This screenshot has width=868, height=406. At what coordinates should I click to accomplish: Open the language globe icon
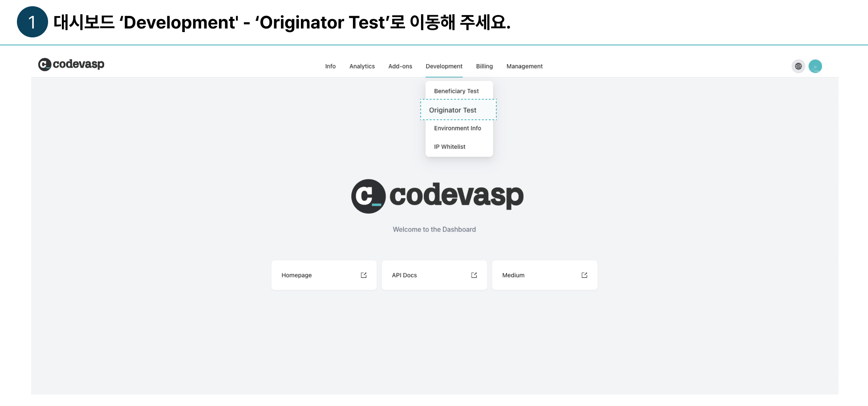798,66
